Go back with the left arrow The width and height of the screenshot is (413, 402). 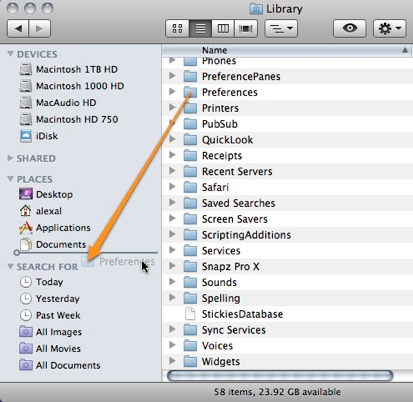[x=18, y=28]
